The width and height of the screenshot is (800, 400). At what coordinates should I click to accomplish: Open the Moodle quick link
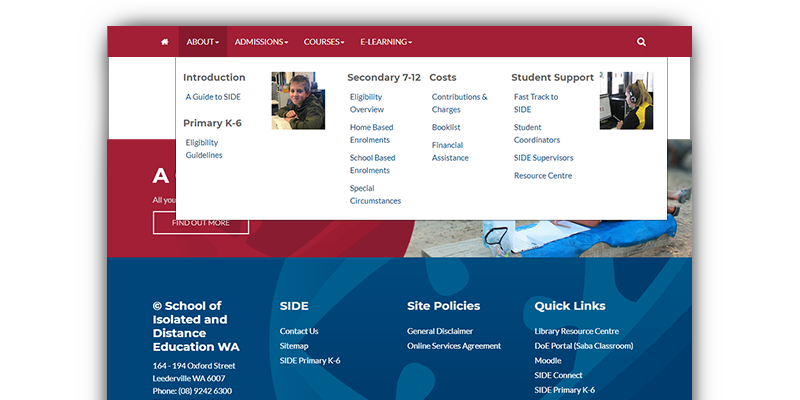coord(548,361)
